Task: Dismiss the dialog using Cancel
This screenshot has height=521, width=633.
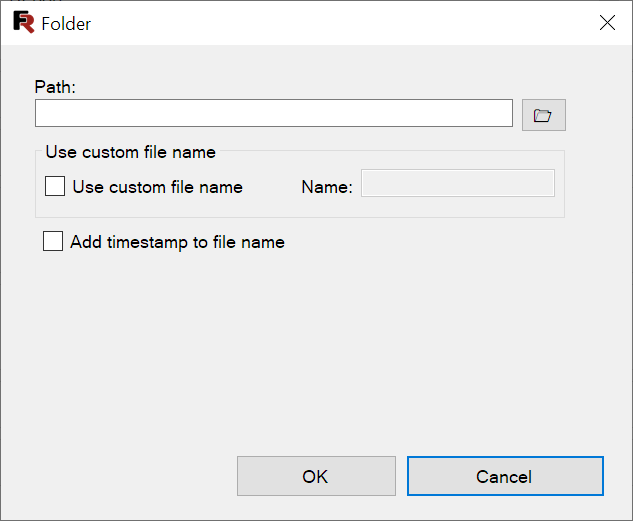Action: tap(505, 476)
